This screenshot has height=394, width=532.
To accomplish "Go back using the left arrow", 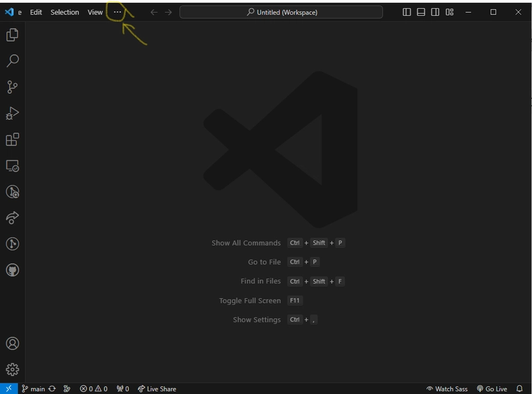I will pos(154,12).
